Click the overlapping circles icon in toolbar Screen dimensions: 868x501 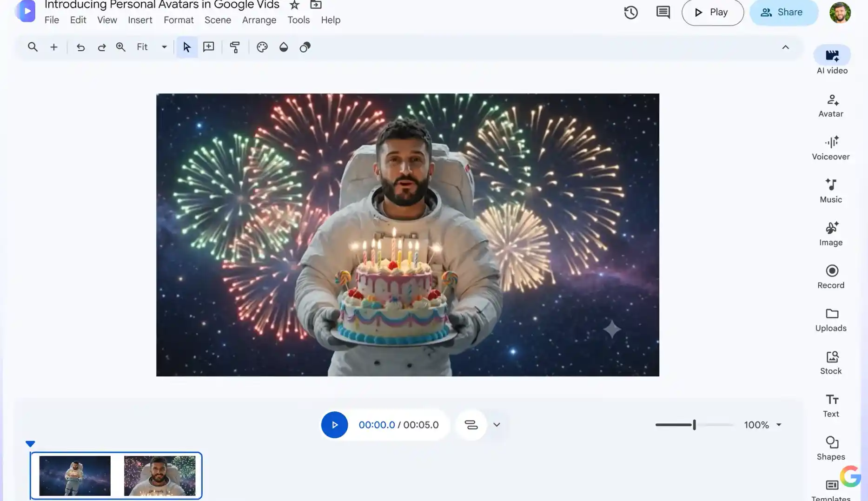[305, 47]
